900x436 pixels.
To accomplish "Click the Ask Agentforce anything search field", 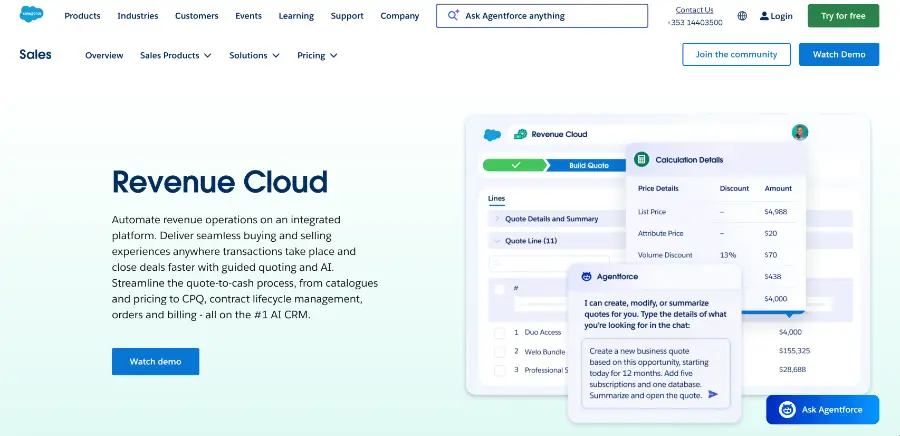I will tap(542, 16).
